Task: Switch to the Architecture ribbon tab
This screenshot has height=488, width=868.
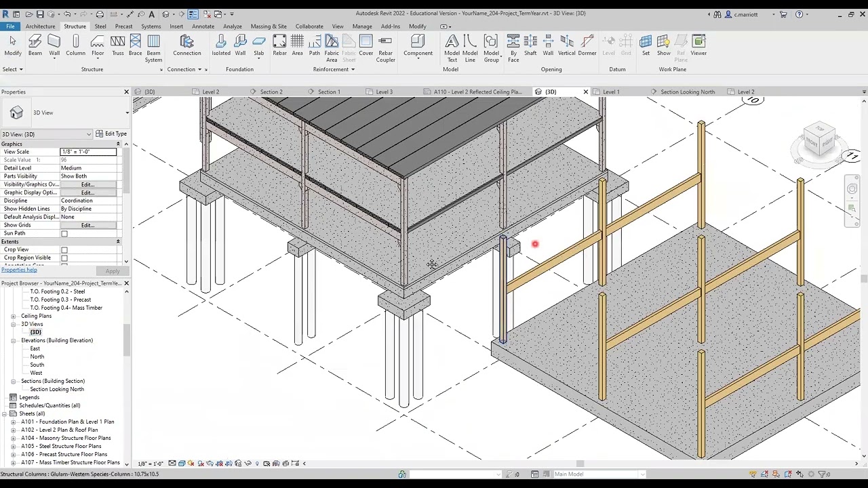Action: coord(40,26)
